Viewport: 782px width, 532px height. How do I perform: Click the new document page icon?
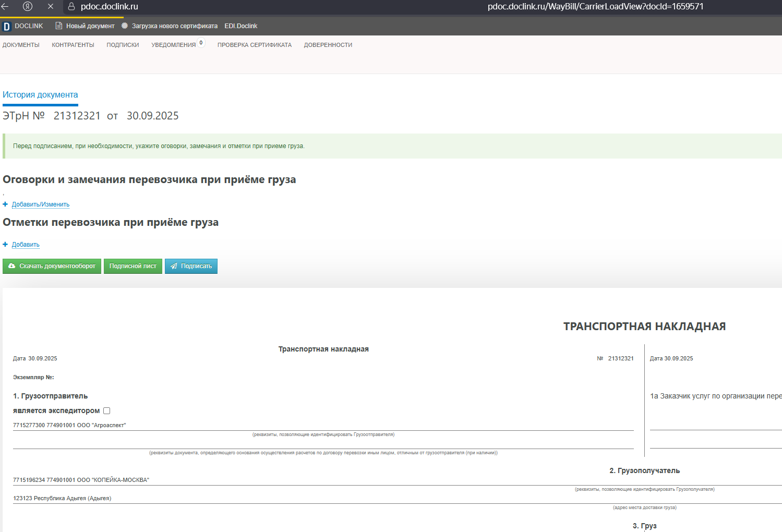click(x=59, y=26)
